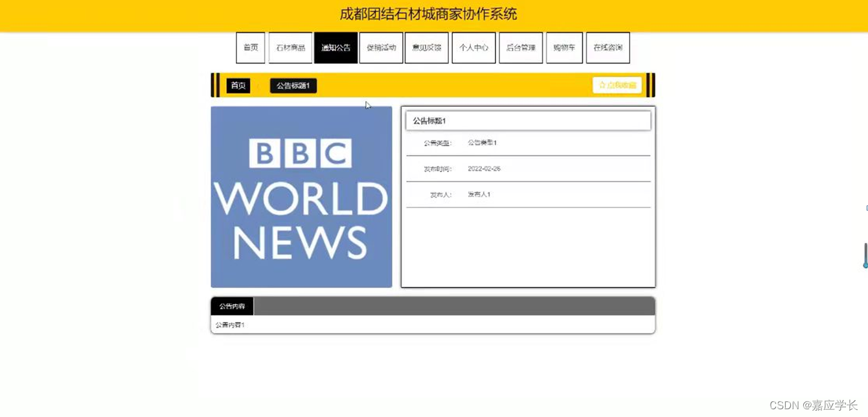Open the 首页 navigation menu item
The width and height of the screenshot is (868, 417).
pos(251,48)
